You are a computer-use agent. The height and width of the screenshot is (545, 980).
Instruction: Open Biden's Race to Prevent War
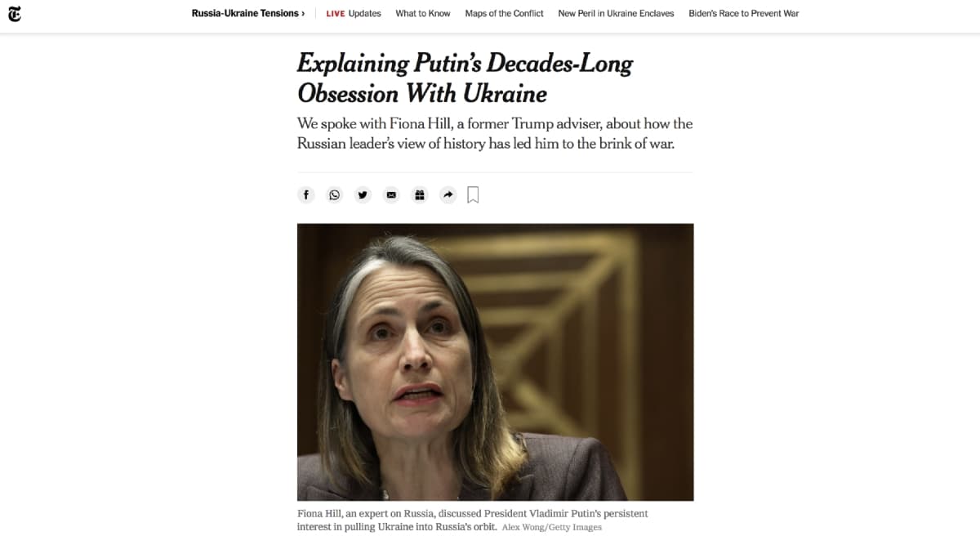[744, 13]
